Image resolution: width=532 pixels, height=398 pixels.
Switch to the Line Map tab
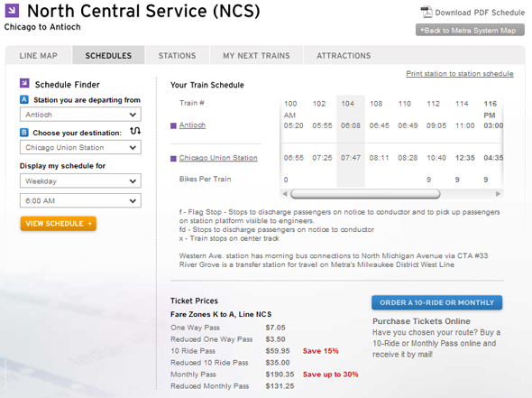39,55
